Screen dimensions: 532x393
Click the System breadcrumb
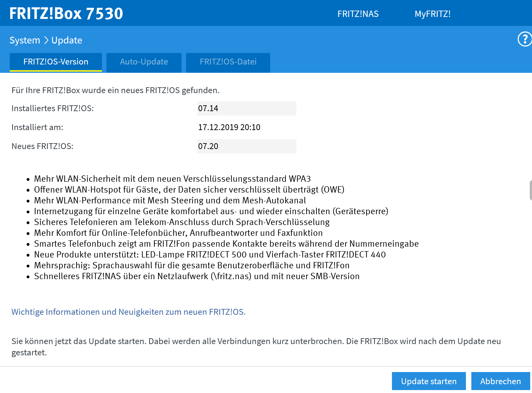25,40
